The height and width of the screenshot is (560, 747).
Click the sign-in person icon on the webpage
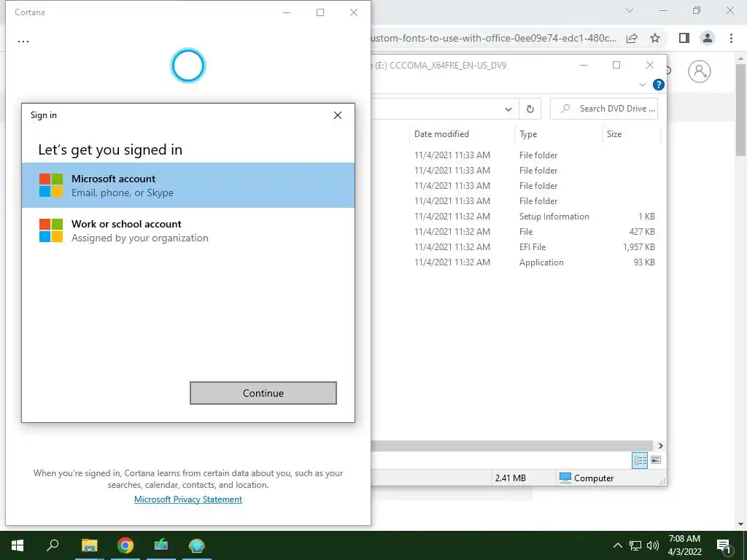pyautogui.click(x=700, y=71)
